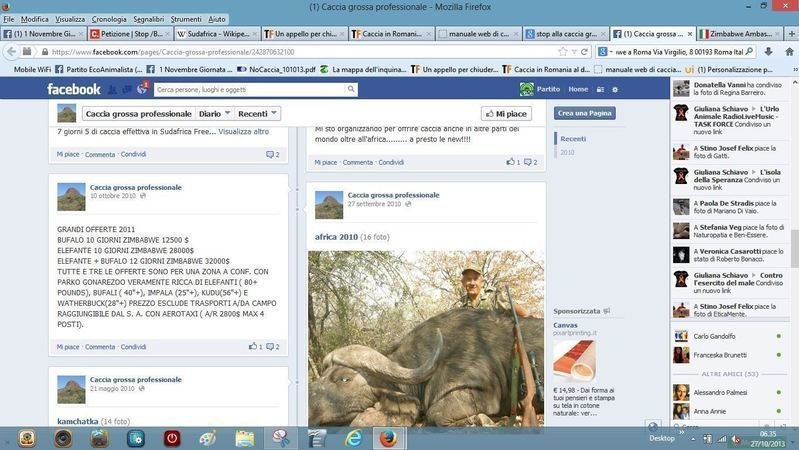Click the Facebook logo in header
Screen dimensions: 799x450
pos(74,89)
